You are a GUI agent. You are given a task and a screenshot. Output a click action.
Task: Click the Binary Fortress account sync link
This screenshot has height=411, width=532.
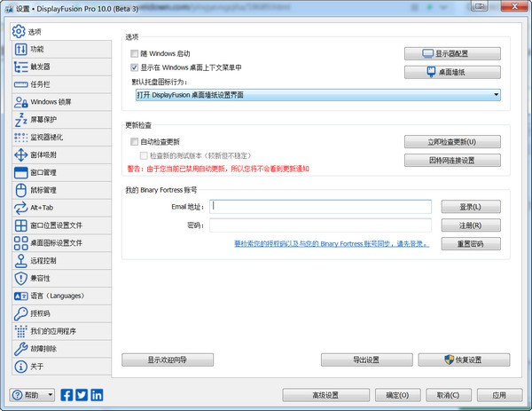(331, 243)
